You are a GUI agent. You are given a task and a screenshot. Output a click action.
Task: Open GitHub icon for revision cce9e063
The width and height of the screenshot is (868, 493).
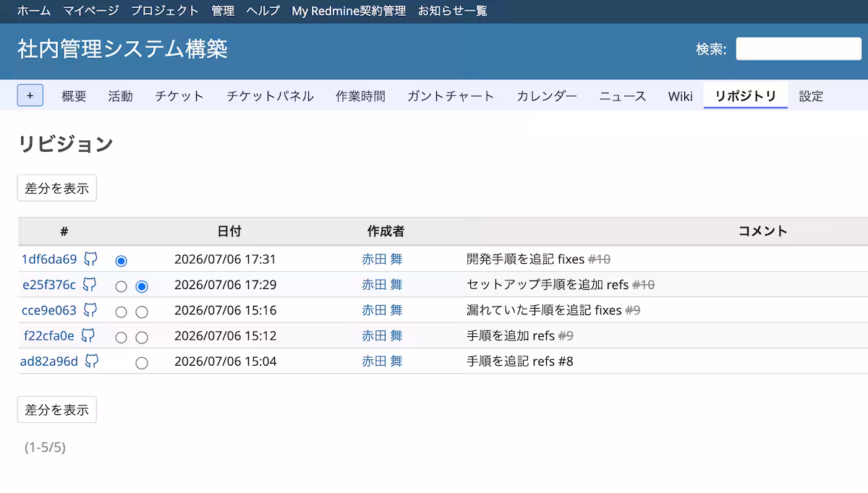click(90, 310)
